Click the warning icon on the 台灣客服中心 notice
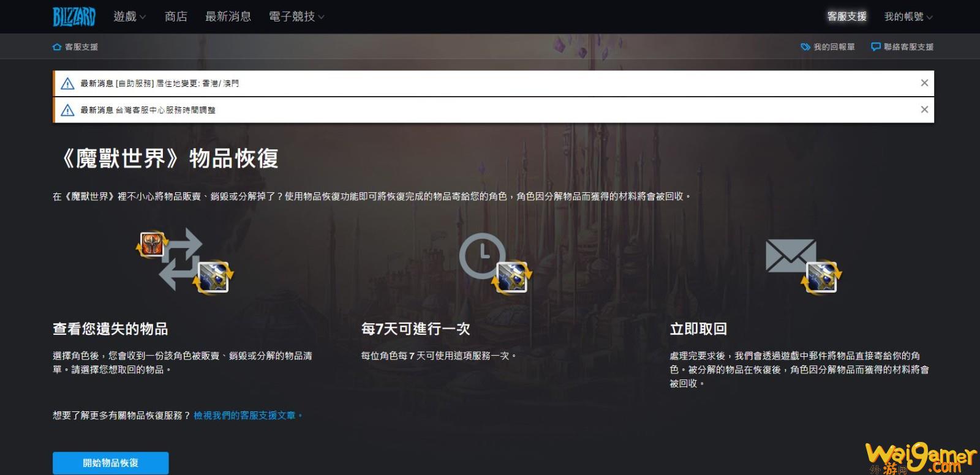This screenshot has width=980, height=475. click(x=67, y=110)
